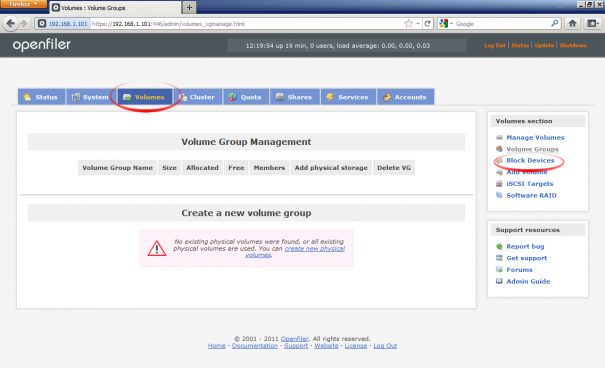Click the search magnifier icon
This screenshot has height=368, width=605.
tap(554, 24)
